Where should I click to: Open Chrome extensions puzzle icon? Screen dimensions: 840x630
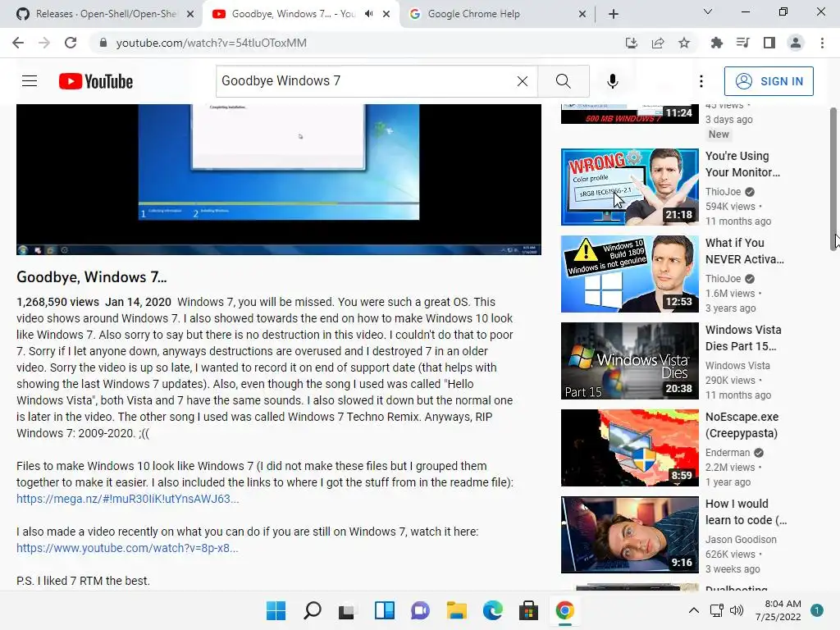(x=716, y=43)
